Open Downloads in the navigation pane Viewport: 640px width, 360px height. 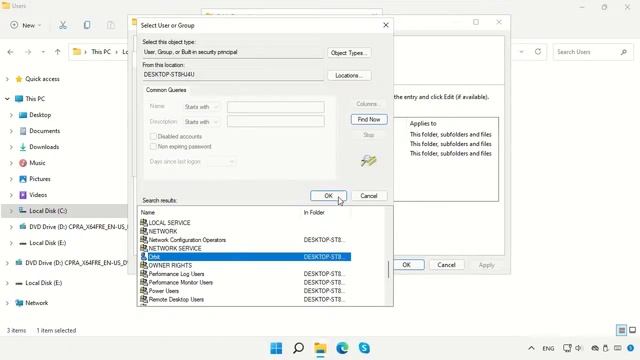pyautogui.click(x=44, y=147)
